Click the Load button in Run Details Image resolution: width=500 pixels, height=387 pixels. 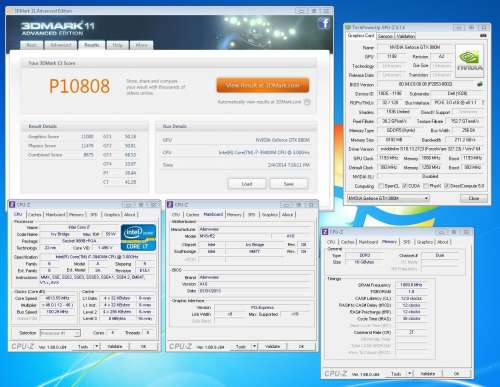(x=247, y=184)
